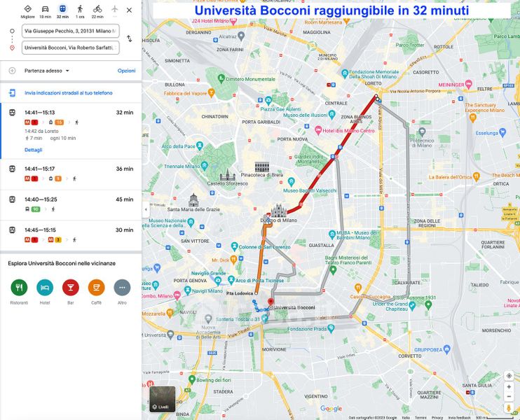This screenshot has height=420, width=520.
Task: Edit the Via Giuseppe Pecchio origin field
Action: (x=70, y=31)
